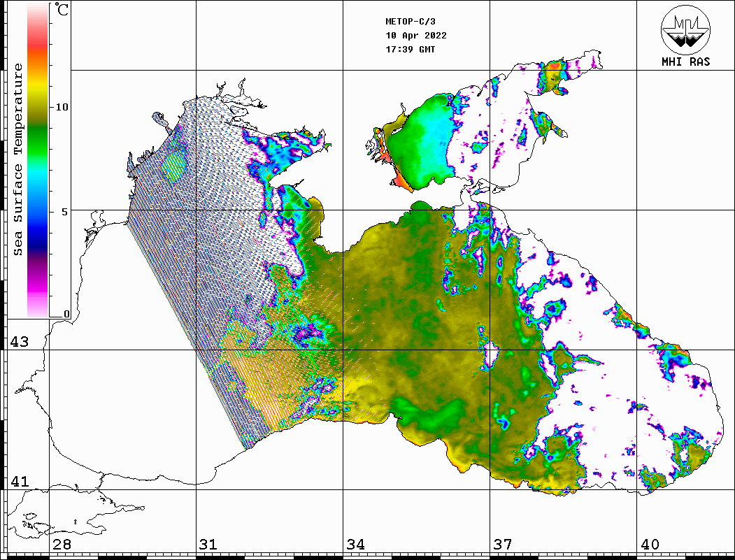
Task: Click longitude label '28'
Action: click(62, 545)
